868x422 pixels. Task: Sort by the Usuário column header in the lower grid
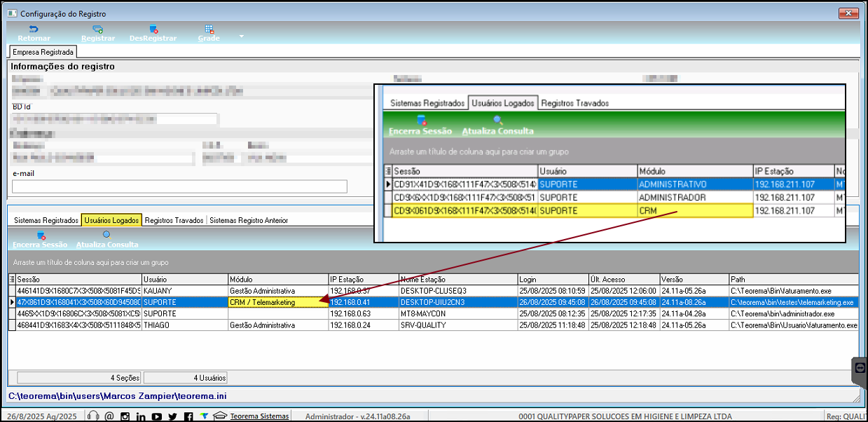184,280
